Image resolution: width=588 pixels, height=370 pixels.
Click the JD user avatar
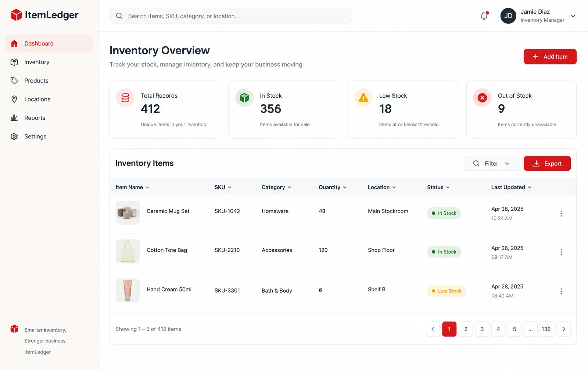tap(508, 16)
